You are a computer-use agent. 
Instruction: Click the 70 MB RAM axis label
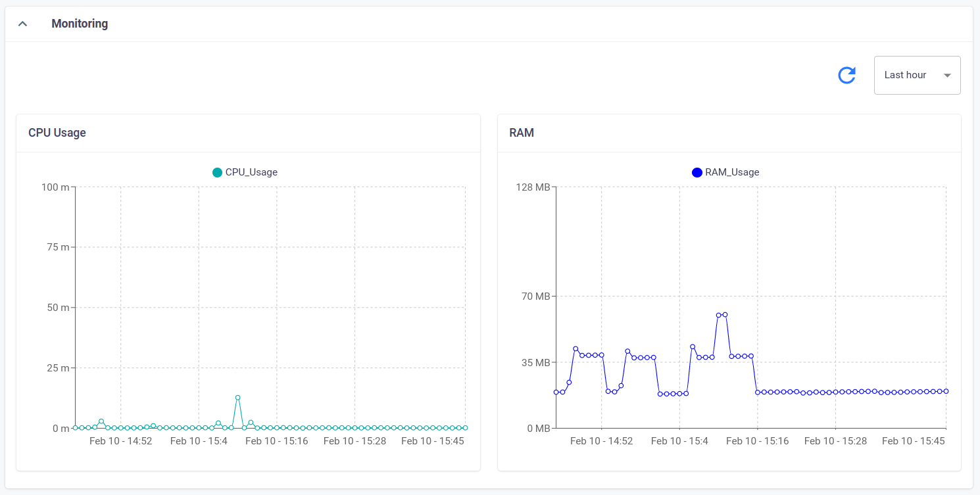point(536,296)
